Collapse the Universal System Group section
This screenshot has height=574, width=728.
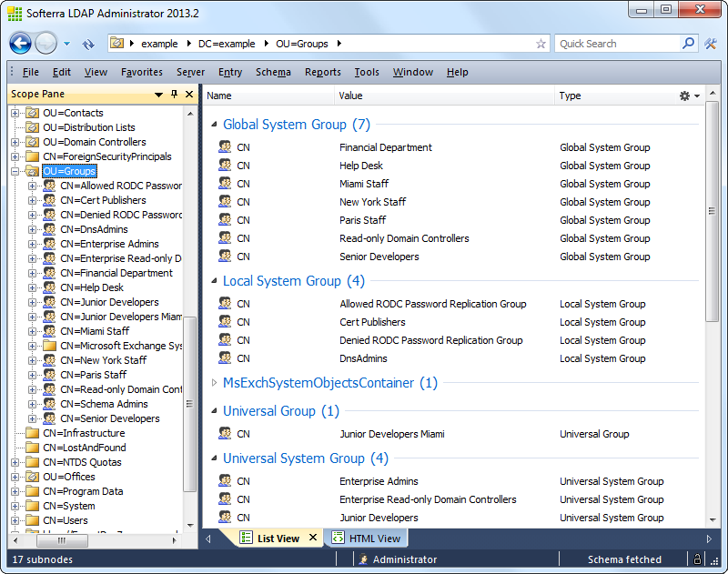pos(214,458)
